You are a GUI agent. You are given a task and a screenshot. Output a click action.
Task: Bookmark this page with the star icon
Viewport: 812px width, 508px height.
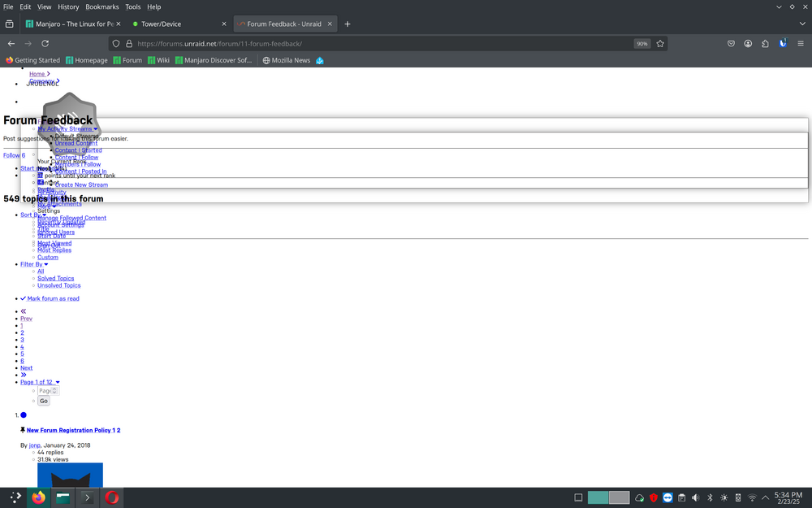point(659,44)
